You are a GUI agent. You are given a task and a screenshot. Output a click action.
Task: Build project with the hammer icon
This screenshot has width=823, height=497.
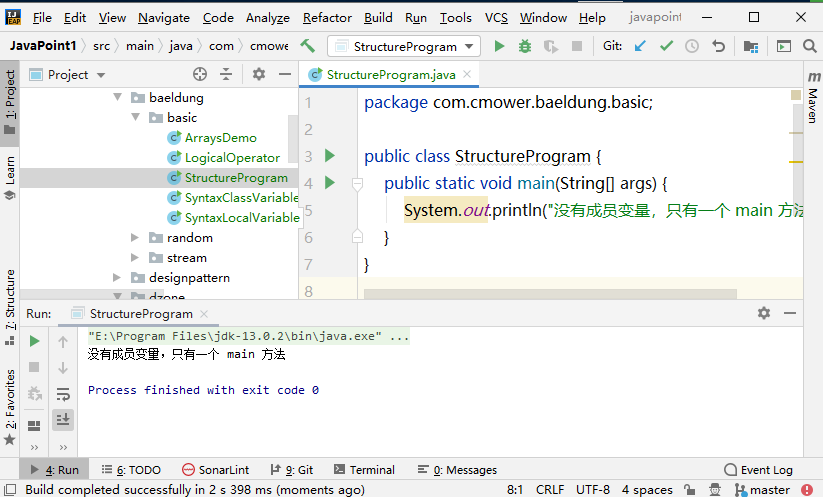pyautogui.click(x=308, y=46)
